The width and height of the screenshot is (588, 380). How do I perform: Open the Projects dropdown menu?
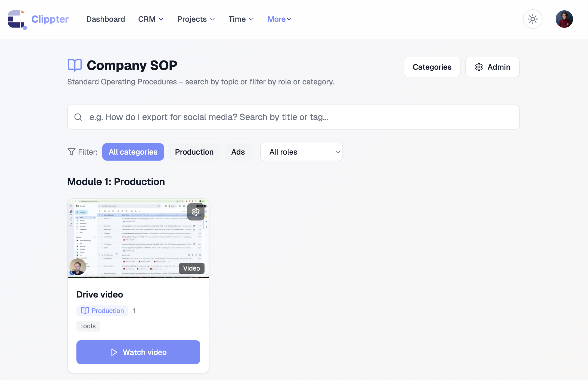click(x=196, y=19)
